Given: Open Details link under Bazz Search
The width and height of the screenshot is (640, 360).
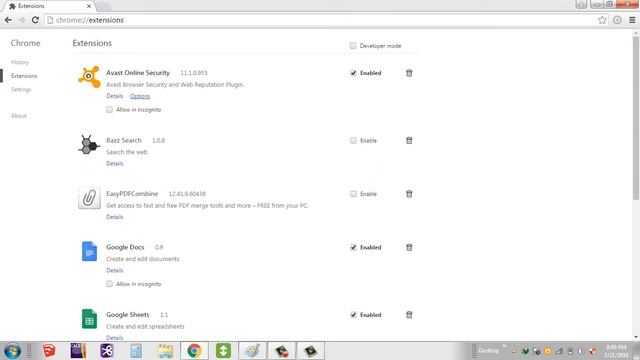Looking at the screenshot, I should (x=115, y=163).
